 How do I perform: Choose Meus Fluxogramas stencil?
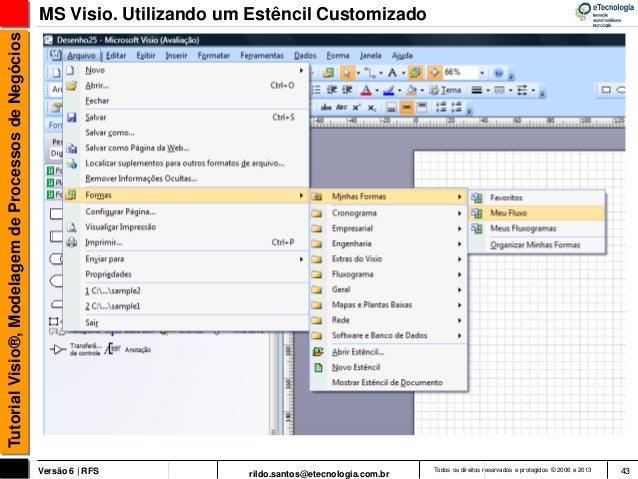pyautogui.click(x=537, y=229)
